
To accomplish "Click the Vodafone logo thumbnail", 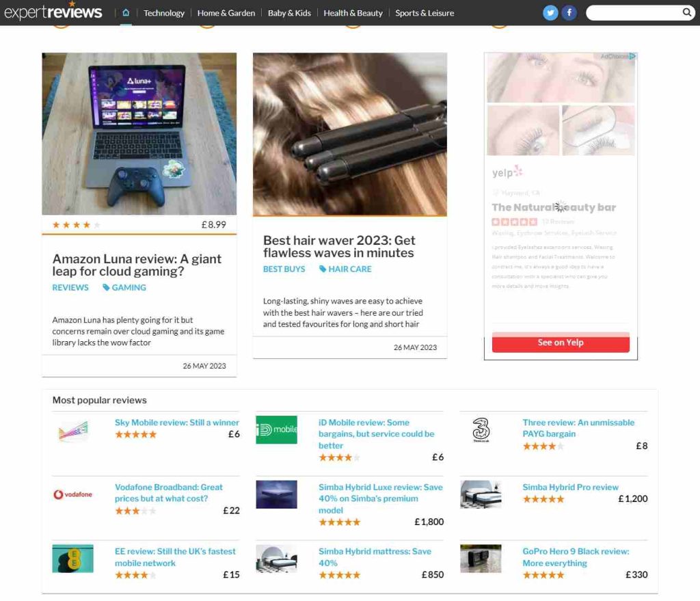I will click(x=72, y=494).
